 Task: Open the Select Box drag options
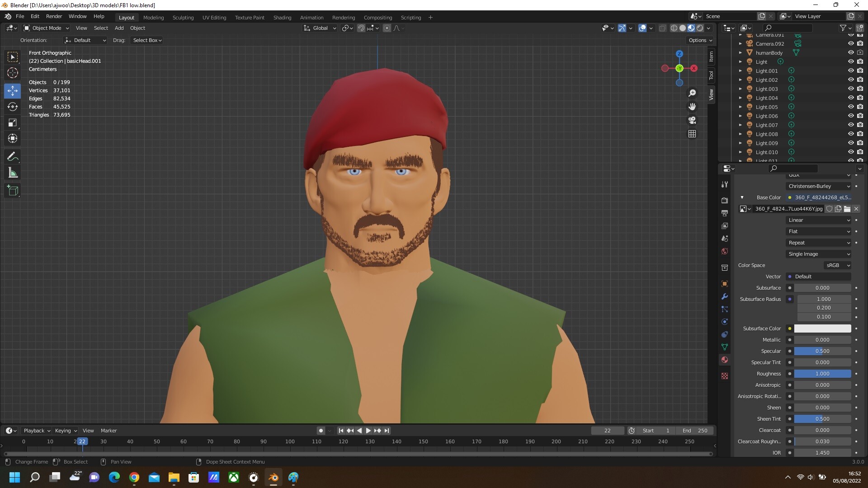point(146,40)
